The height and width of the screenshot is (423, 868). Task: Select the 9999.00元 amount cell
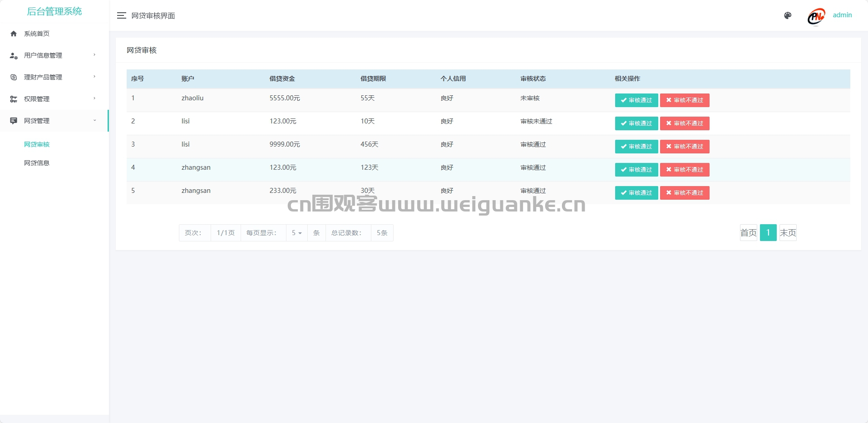[285, 144]
